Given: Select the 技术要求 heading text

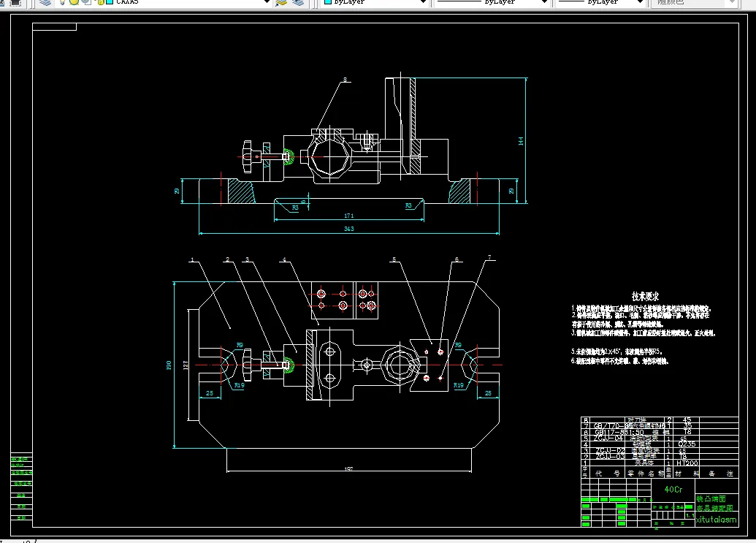Looking at the screenshot, I should coord(645,296).
